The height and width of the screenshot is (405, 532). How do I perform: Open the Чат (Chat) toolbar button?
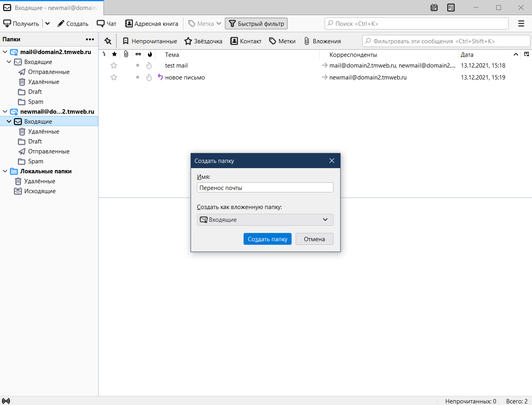(107, 24)
